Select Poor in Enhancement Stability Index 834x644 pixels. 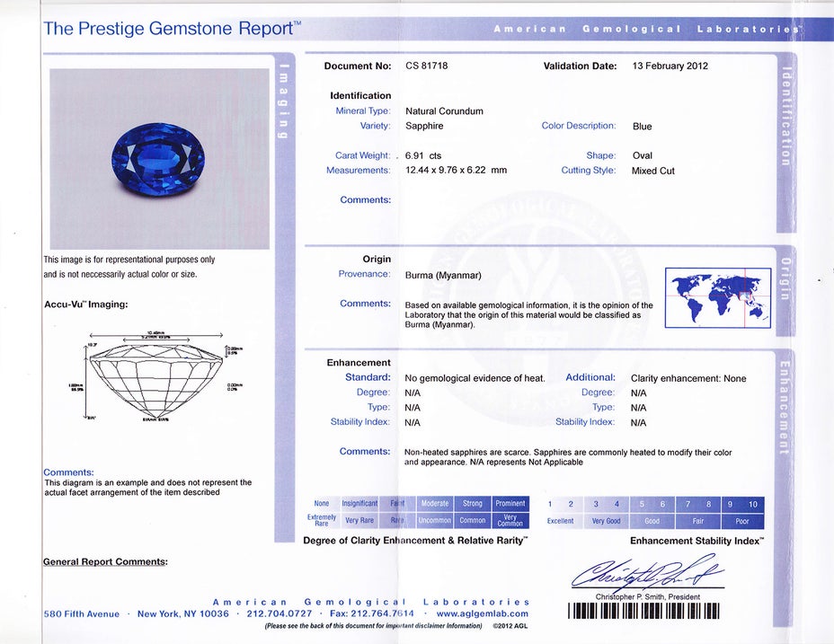click(742, 521)
